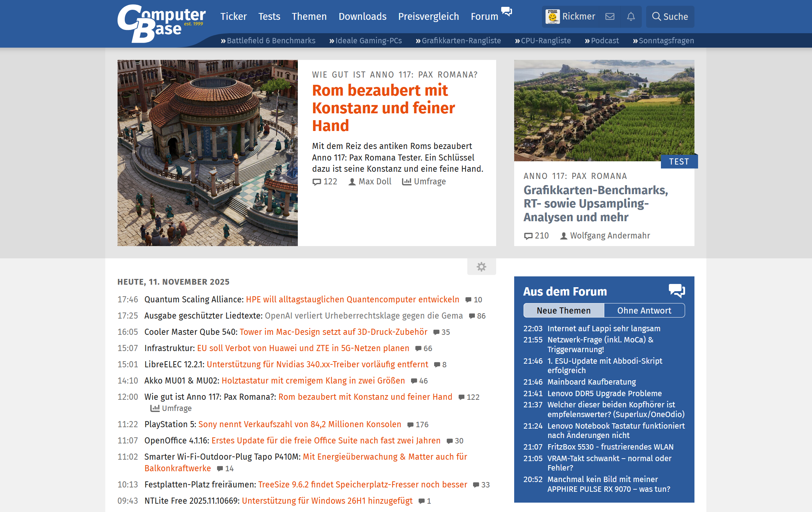Open the 122 comments on the featured Anno article
Viewport: 812px width, 512px height.
click(x=325, y=181)
